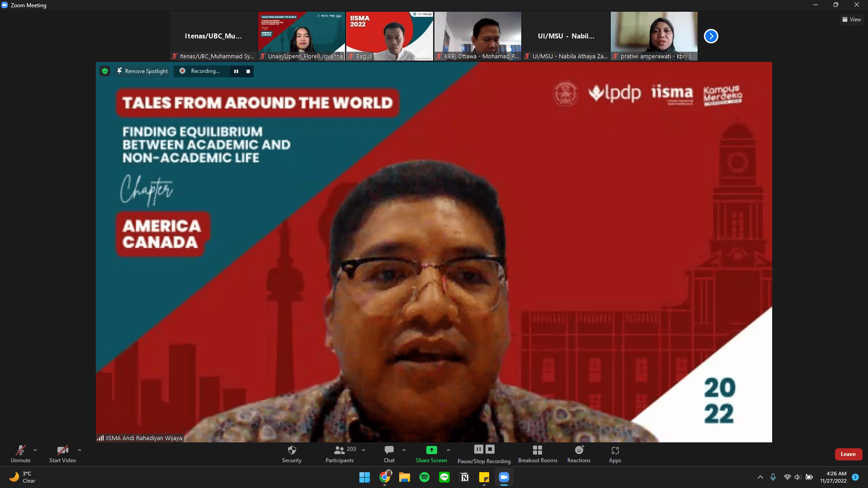Stop the recording with the square button

click(x=248, y=71)
